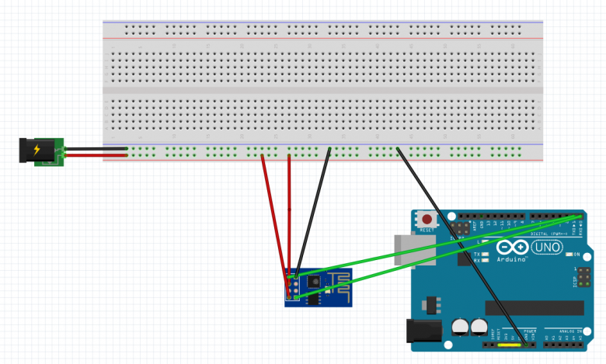606x364 pixels.
Task: Select the top power rail of the breadboard
Action: point(322,29)
